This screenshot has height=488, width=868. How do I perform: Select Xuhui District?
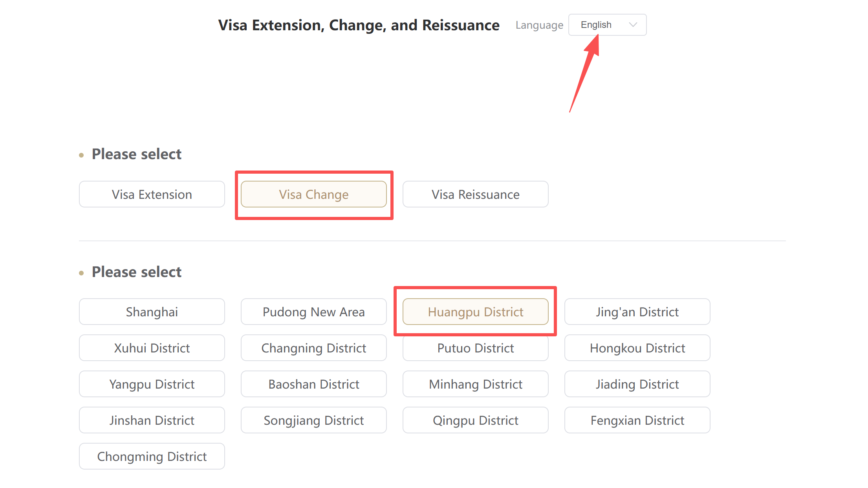click(152, 348)
